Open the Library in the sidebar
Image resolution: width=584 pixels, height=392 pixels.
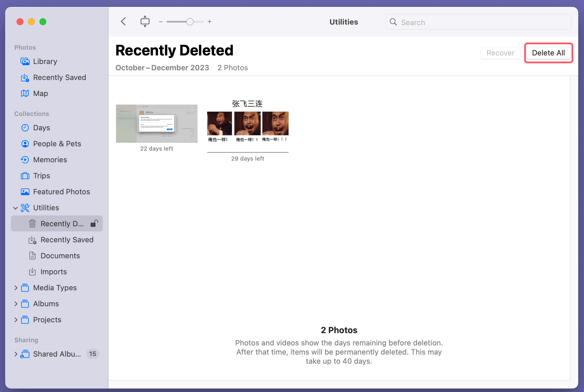pyautogui.click(x=45, y=61)
